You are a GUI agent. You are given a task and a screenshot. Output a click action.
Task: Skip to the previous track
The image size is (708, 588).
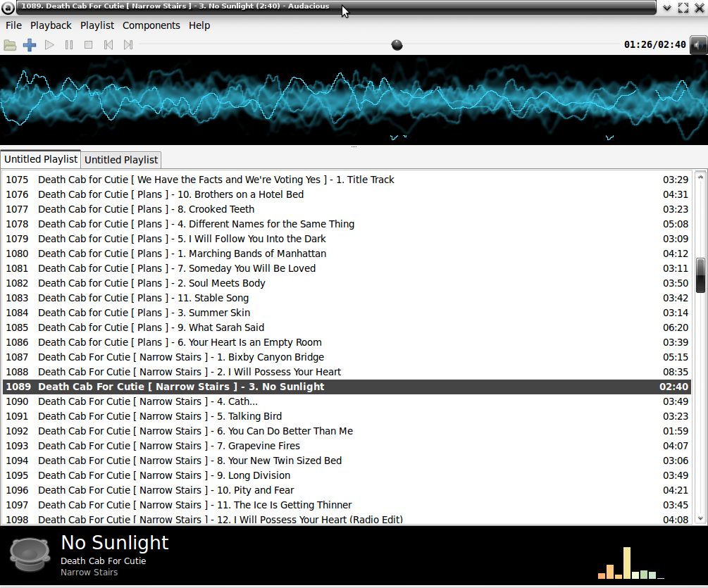[x=108, y=45]
